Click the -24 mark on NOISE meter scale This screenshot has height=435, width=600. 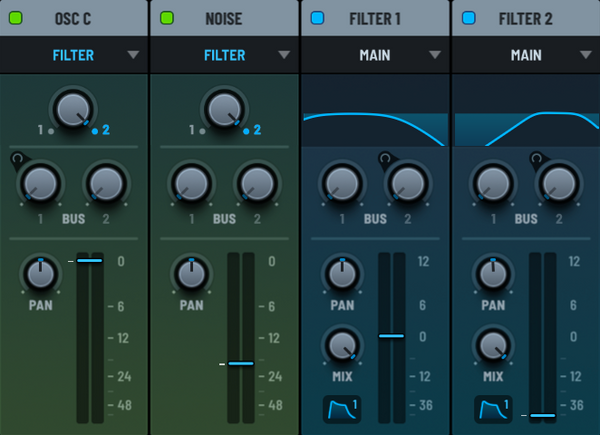point(272,376)
